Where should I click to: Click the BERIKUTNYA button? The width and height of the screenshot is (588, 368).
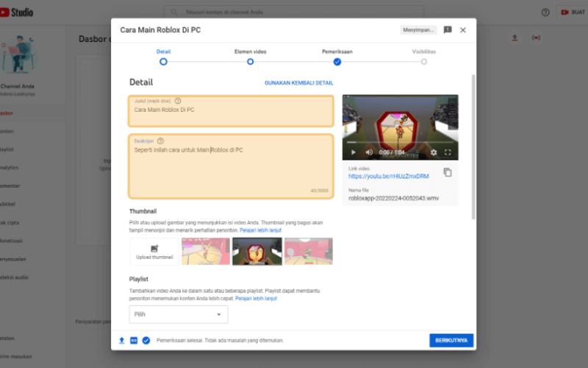pyautogui.click(x=451, y=340)
